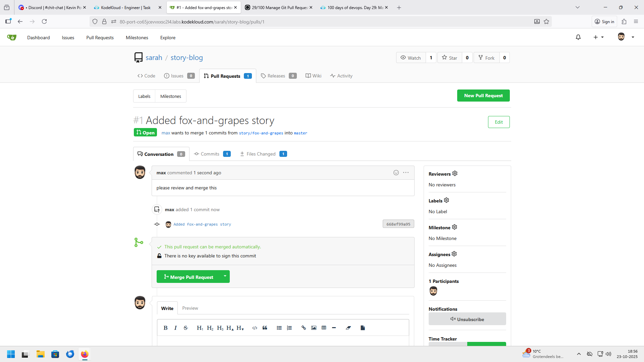Toggle Watch on the story-blog repository
Image resolution: width=644 pixels, height=362 pixels.
pyautogui.click(x=411, y=58)
